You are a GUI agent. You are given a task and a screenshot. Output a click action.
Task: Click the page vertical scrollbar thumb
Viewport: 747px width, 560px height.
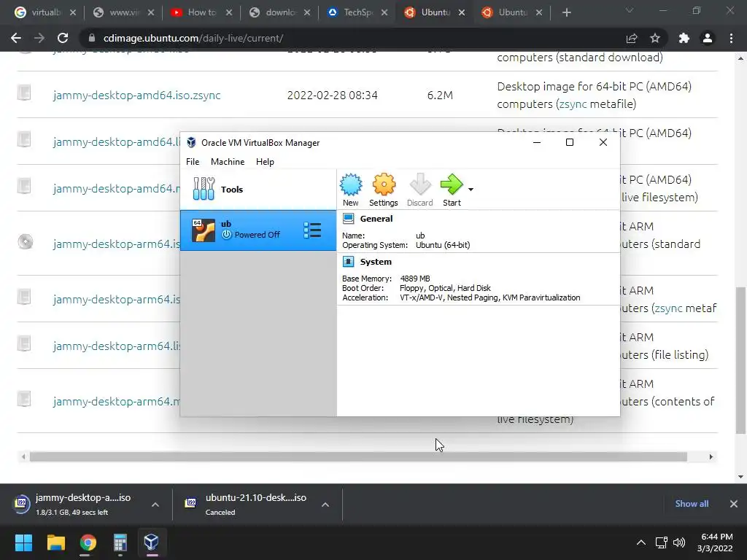click(x=740, y=359)
